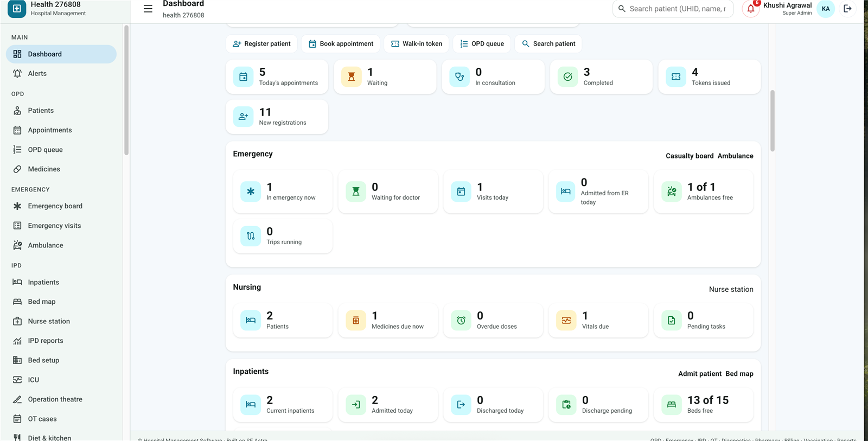868x441 pixels.
Task: Click Book appointment button
Action: (341, 44)
